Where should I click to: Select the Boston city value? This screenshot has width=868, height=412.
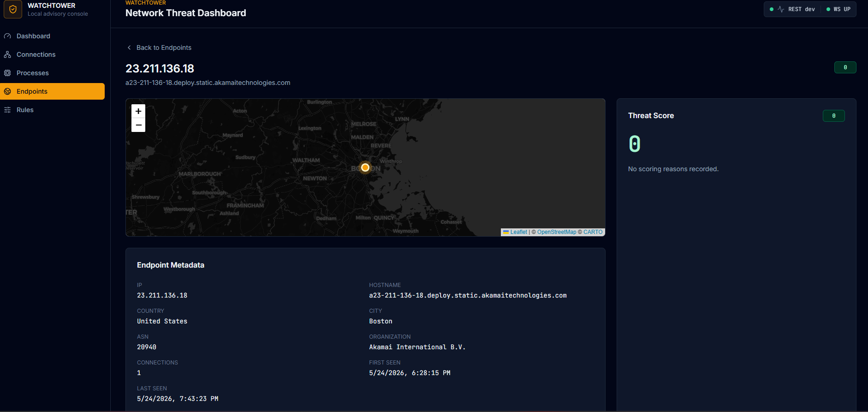coord(380,321)
